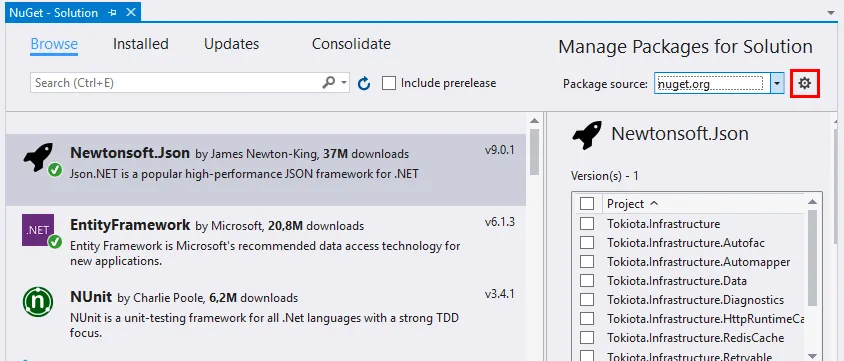Click the refresh package list icon
844x361 pixels.
point(364,83)
